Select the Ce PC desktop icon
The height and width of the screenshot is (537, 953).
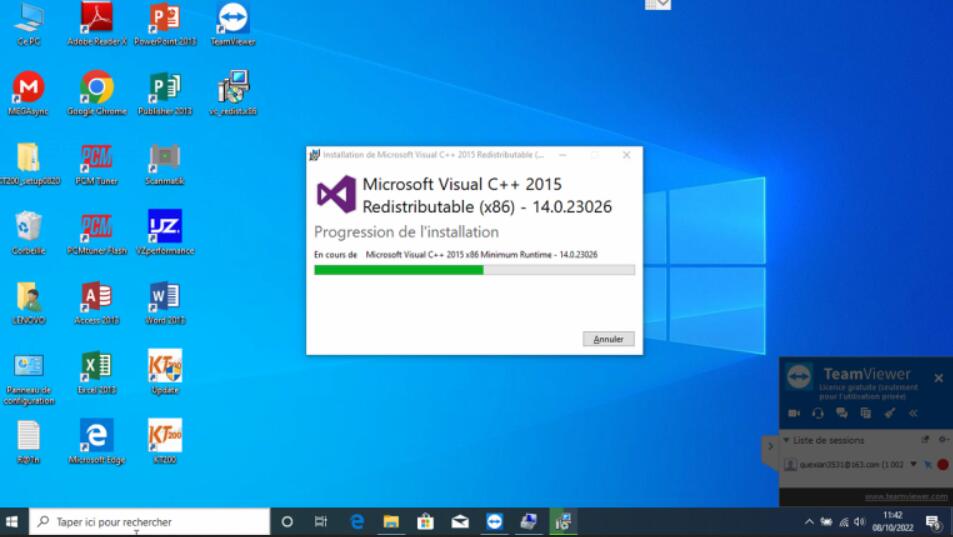[x=29, y=24]
